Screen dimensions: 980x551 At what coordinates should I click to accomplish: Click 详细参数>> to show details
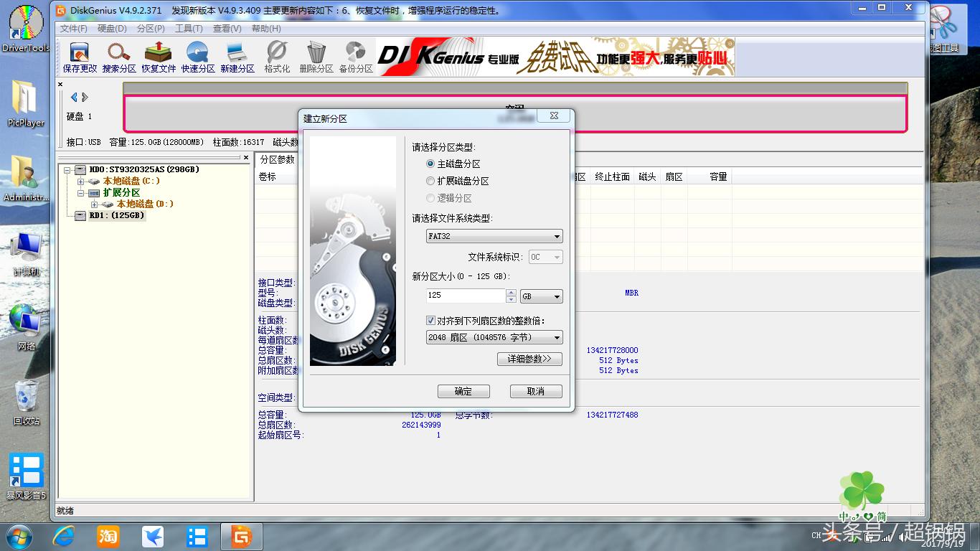coord(529,359)
